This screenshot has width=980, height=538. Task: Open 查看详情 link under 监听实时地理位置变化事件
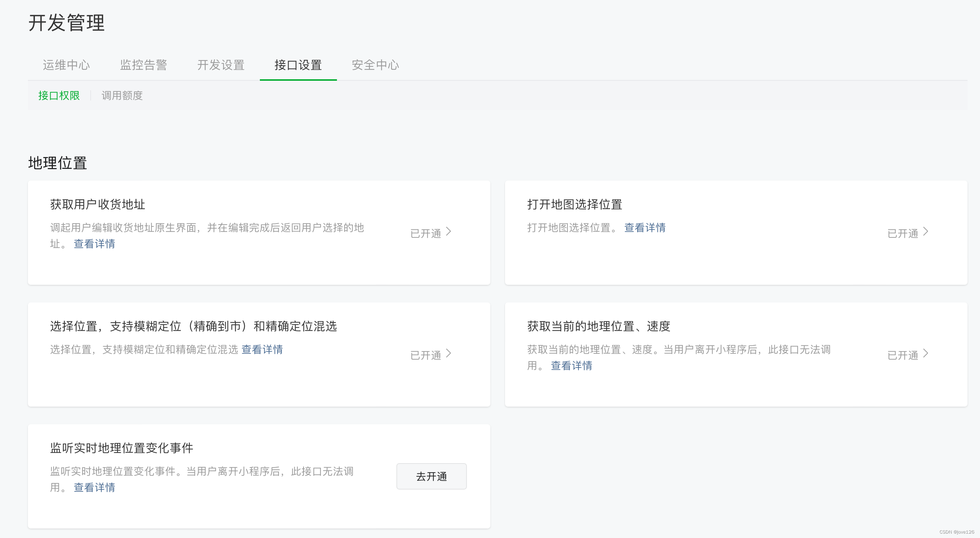pos(94,487)
